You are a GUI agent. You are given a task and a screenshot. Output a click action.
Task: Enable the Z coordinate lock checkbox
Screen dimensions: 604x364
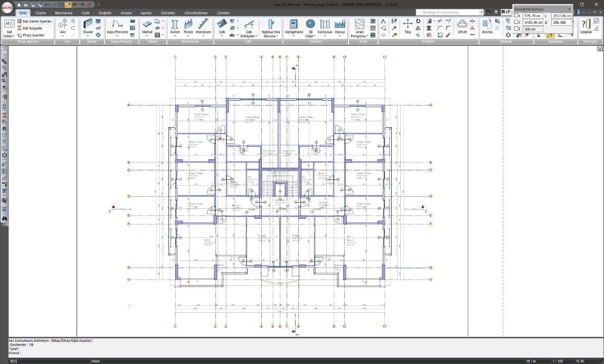point(517,29)
